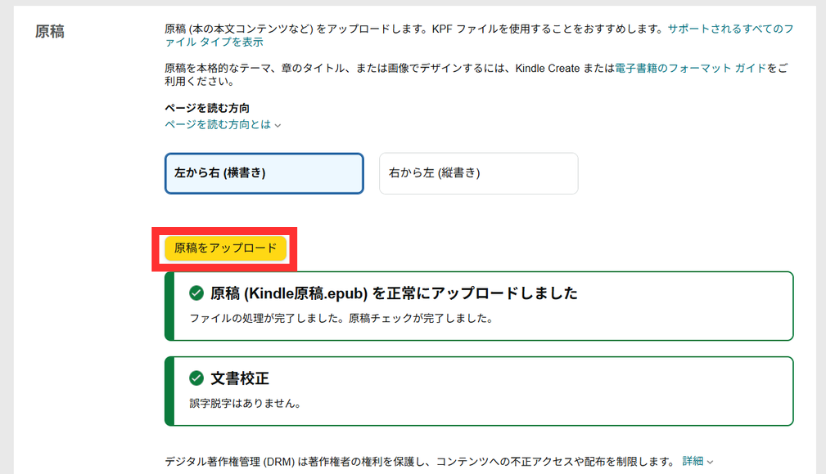Click the chevron arrow after ページを読む方向とは

click(278, 125)
